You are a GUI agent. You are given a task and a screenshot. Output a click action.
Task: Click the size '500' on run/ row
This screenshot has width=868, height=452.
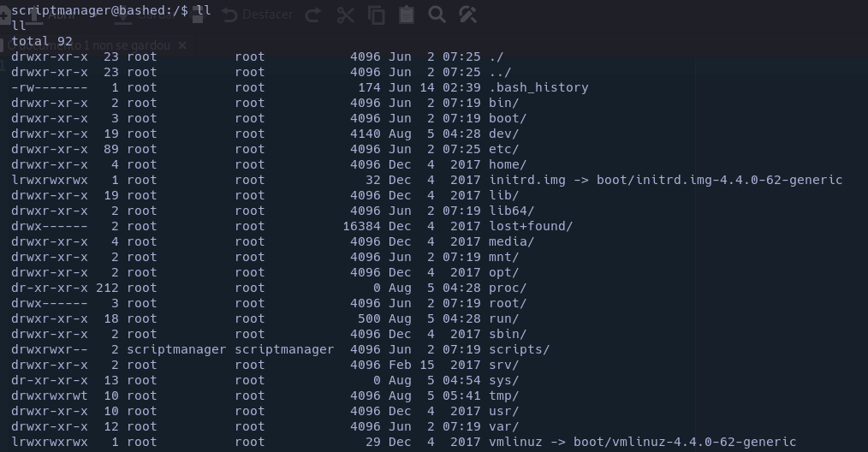click(369, 319)
